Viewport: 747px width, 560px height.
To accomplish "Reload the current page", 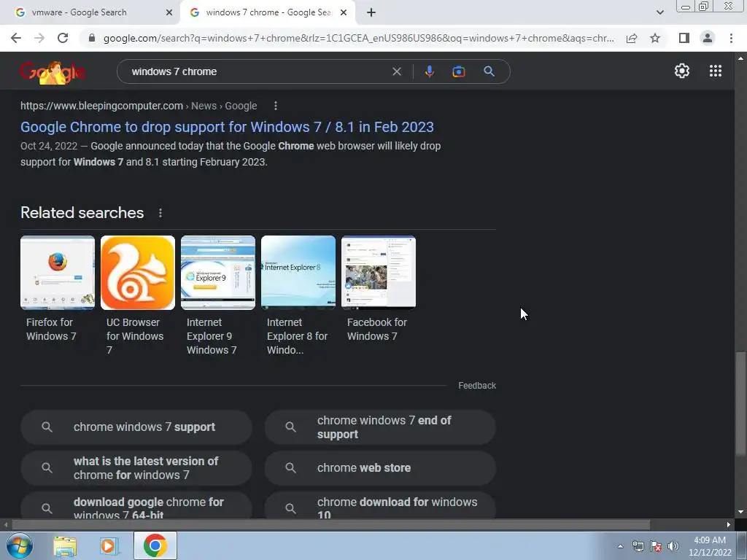I will click(63, 38).
